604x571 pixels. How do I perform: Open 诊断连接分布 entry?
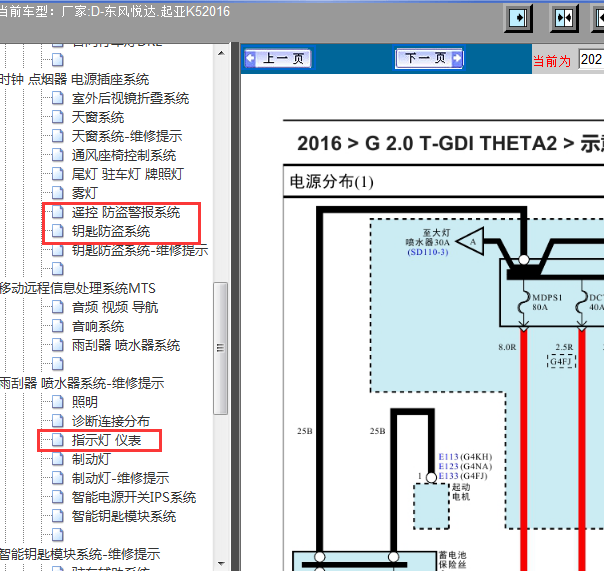tap(111, 421)
